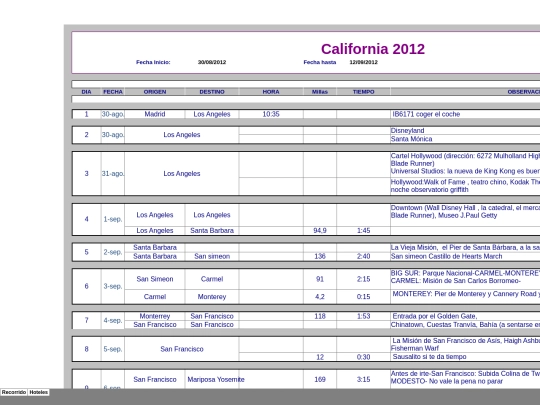Select the Cartel Hollywood observation cell
This screenshot has width=540, height=405.
[x=465, y=164]
